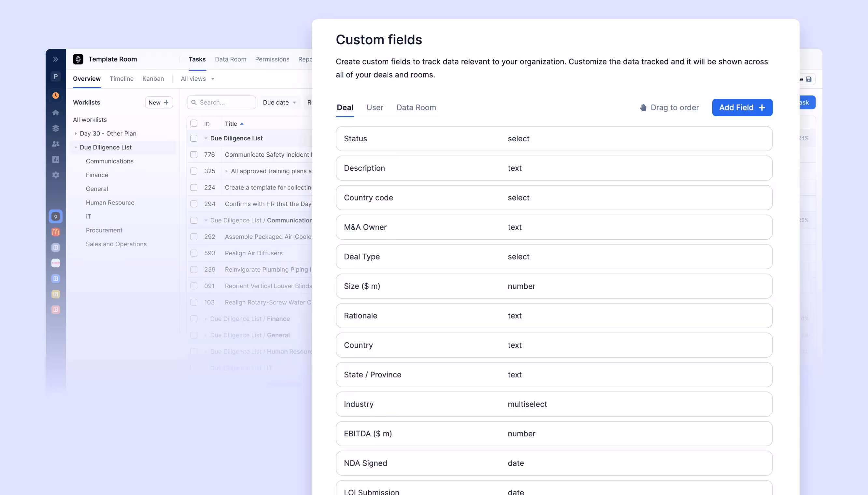Open the Permissions tab
Viewport: 868px width, 495px height.
tap(272, 59)
